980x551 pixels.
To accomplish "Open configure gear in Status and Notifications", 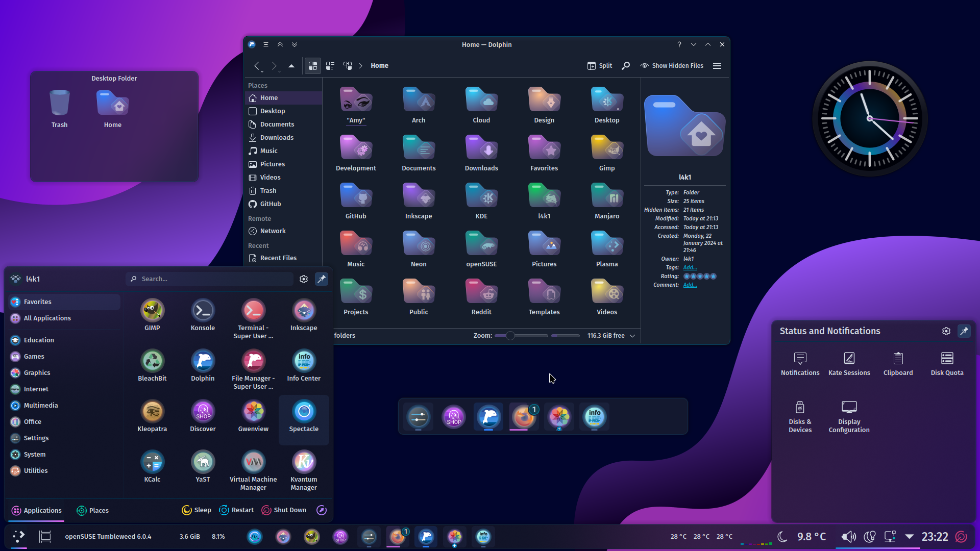I will tap(946, 331).
